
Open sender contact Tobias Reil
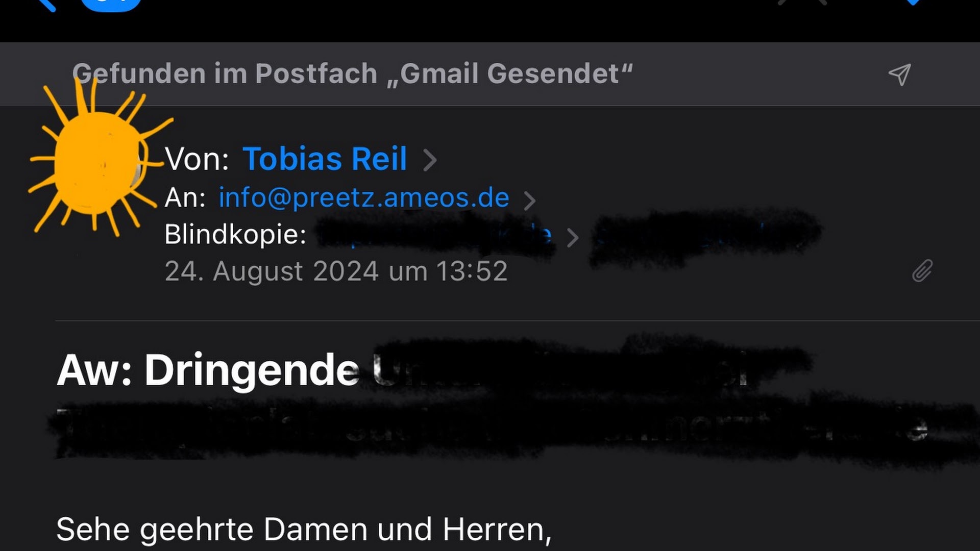tap(325, 159)
